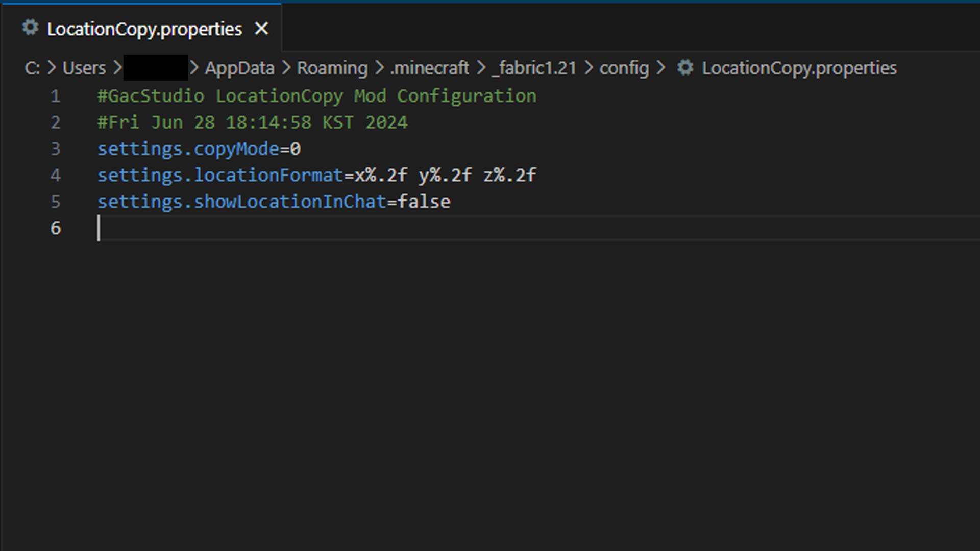Click the gear icon on the LocationCopy.properties tab
This screenshot has height=551, width=980.
(31, 28)
